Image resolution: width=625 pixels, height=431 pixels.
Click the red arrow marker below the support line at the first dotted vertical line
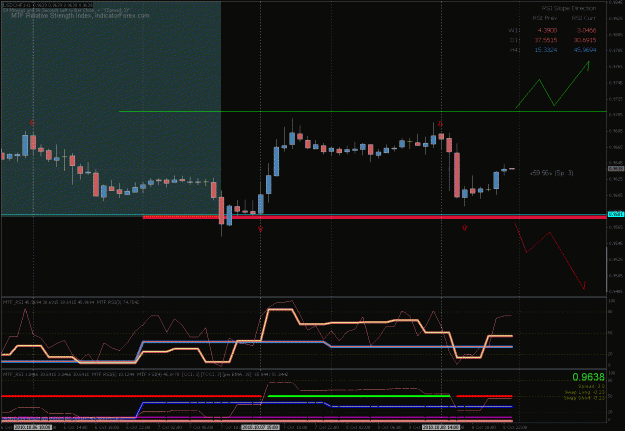click(260, 229)
